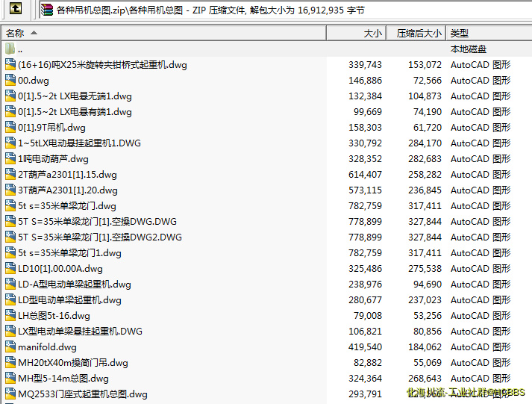Viewport: 532px width, 404px height.
Task: Click icon of 3T葫芦A2301[1].20.dwg
Action: (x=10, y=190)
